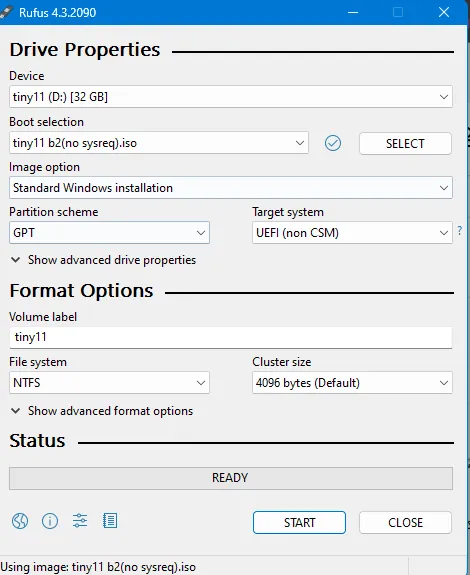Click the Target system help question mark
The width and height of the screenshot is (470, 575).
tap(460, 230)
